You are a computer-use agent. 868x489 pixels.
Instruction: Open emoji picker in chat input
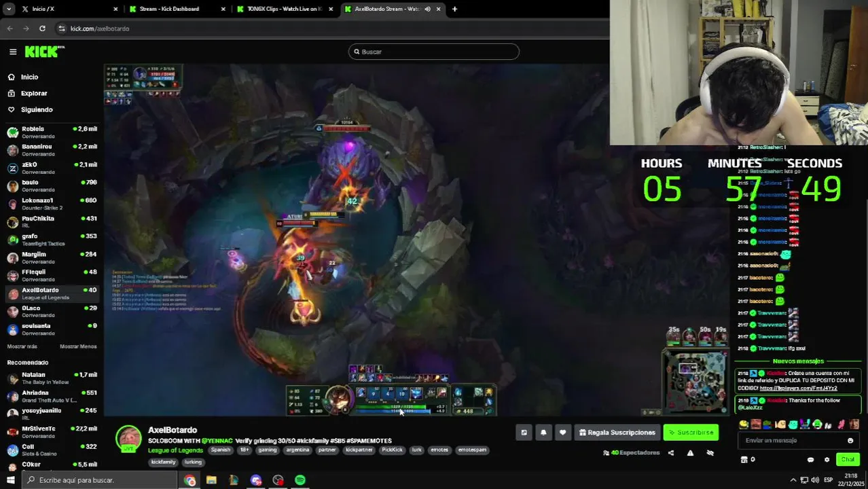[x=850, y=441]
